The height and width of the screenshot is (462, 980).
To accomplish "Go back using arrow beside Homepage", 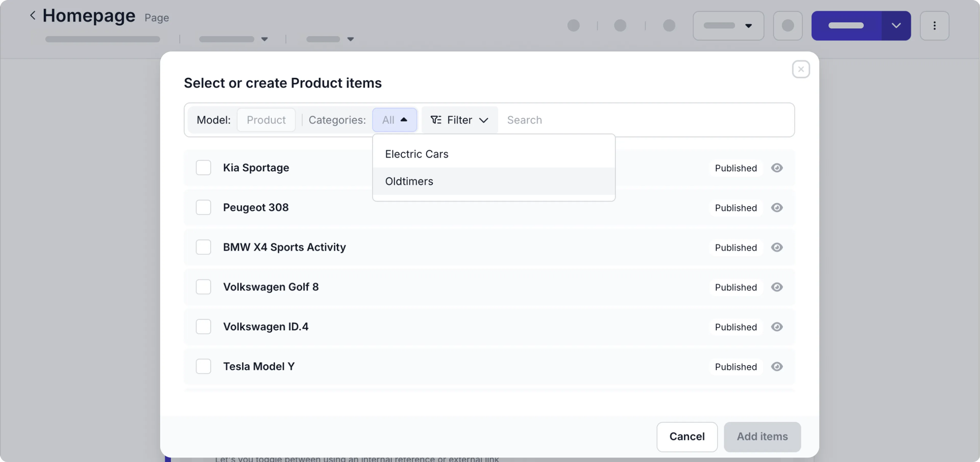I will 33,16.
